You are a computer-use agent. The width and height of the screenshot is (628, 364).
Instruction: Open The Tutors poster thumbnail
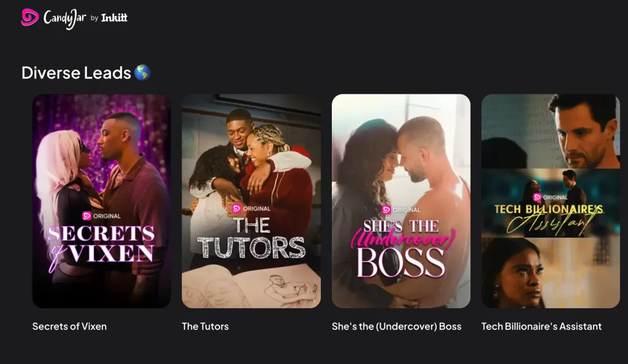(x=251, y=201)
